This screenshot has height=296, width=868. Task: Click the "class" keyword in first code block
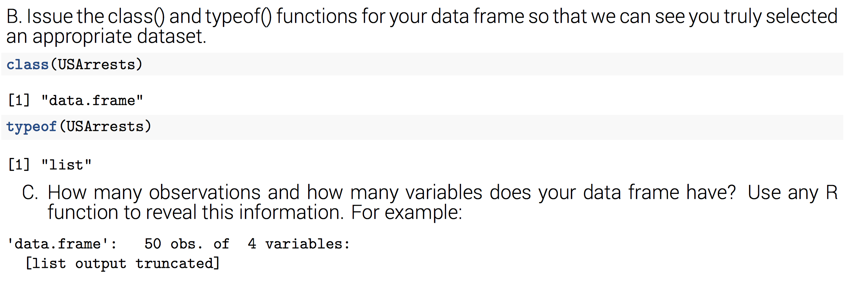click(x=27, y=65)
